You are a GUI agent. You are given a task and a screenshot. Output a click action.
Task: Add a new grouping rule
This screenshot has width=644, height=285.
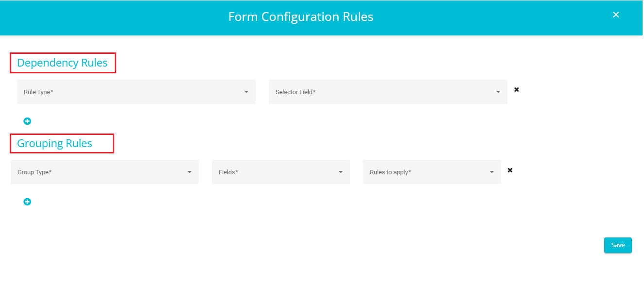click(x=27, y=202)
